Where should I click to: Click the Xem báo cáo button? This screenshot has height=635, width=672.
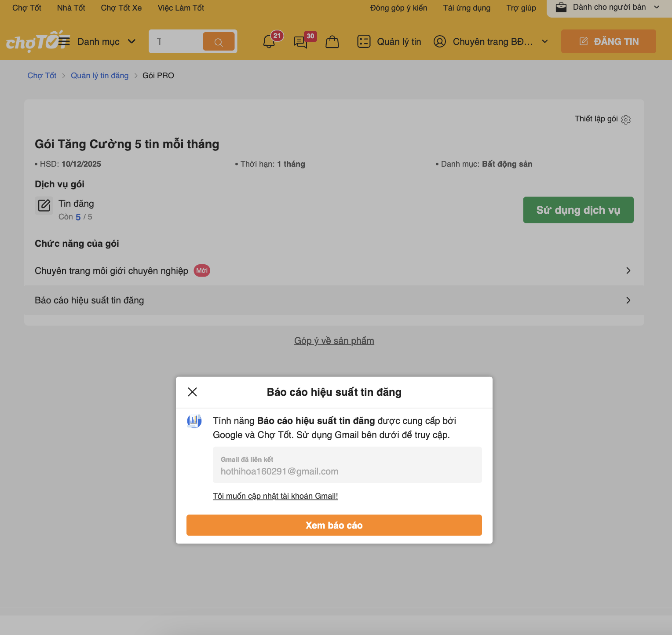[334, 525]
